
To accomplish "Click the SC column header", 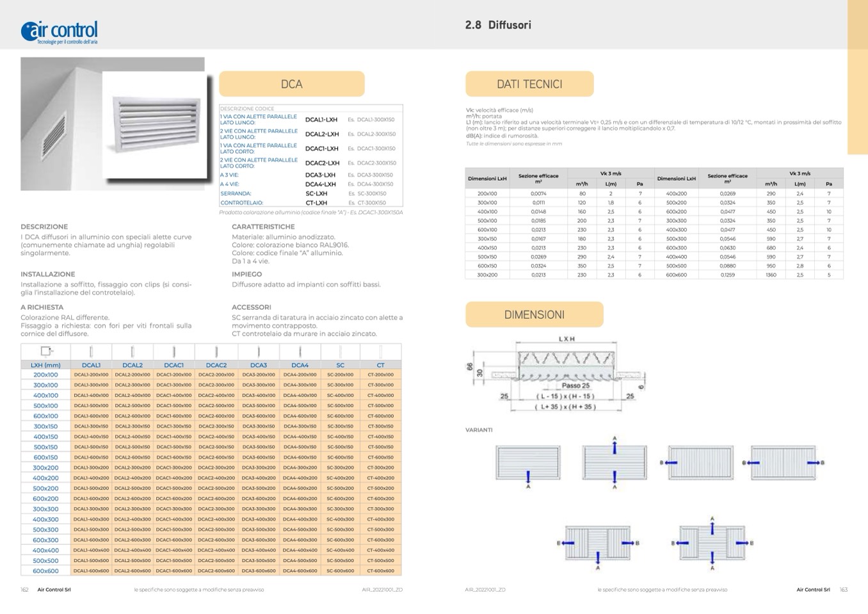I will [x=340, y=365].
